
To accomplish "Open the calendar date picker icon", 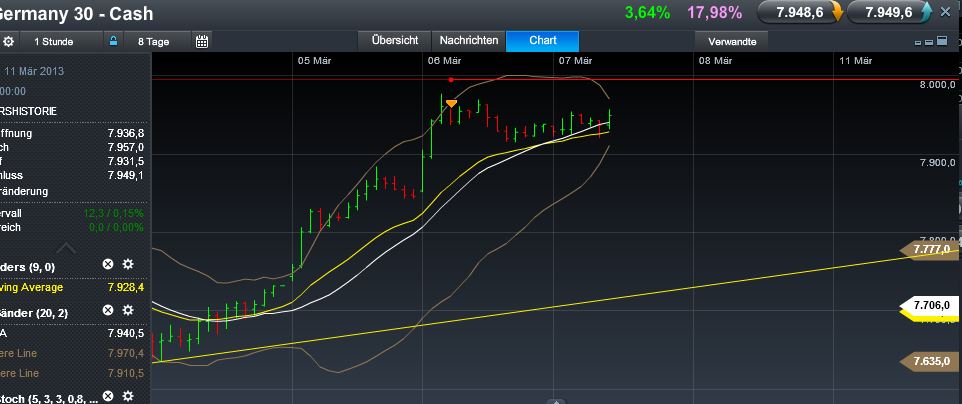I will [x=202, y=42].
